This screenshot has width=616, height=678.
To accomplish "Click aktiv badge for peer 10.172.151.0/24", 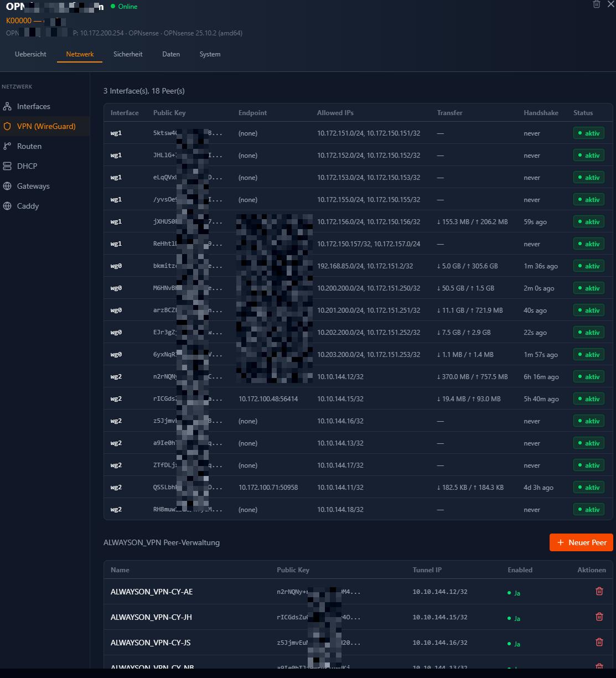I will tap(588, 133).
